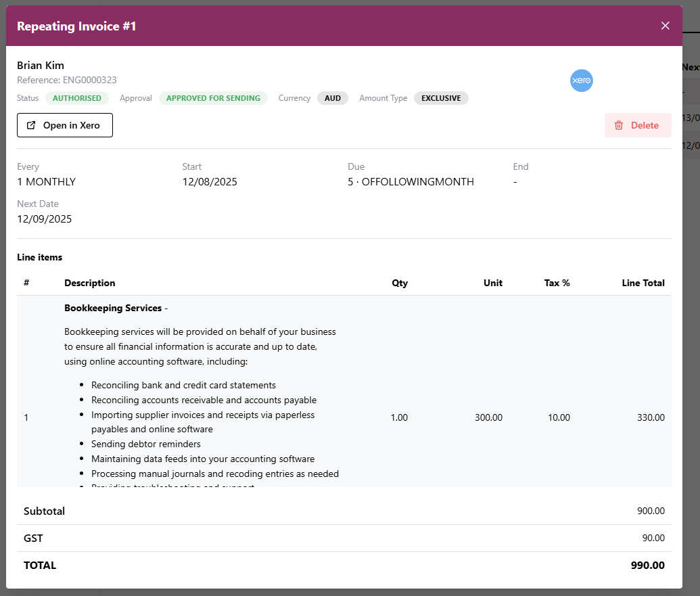Open the invoice in Xero
The image size is (700, 596).
coord(65,125)
